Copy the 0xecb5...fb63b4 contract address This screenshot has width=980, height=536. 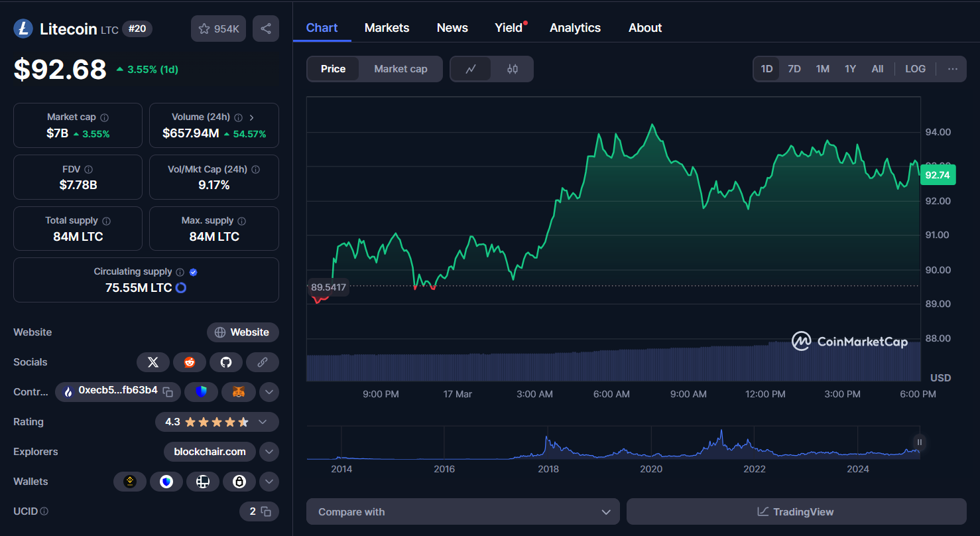169,392
